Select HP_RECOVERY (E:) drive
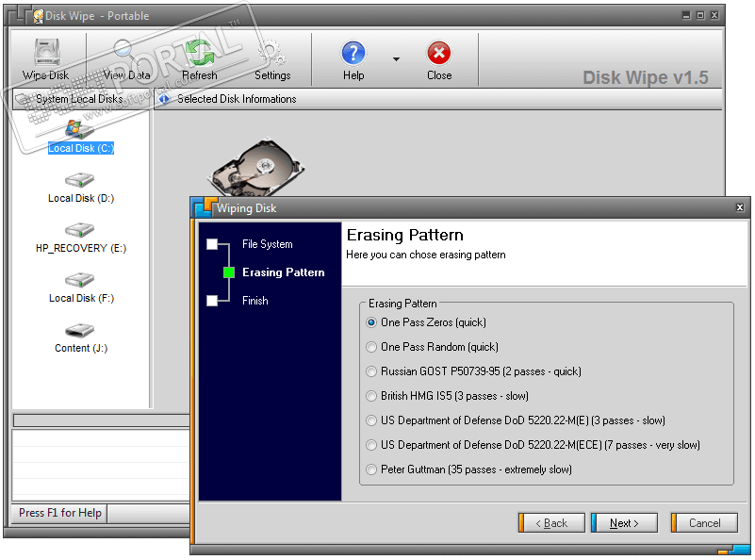 click(81, 239)
